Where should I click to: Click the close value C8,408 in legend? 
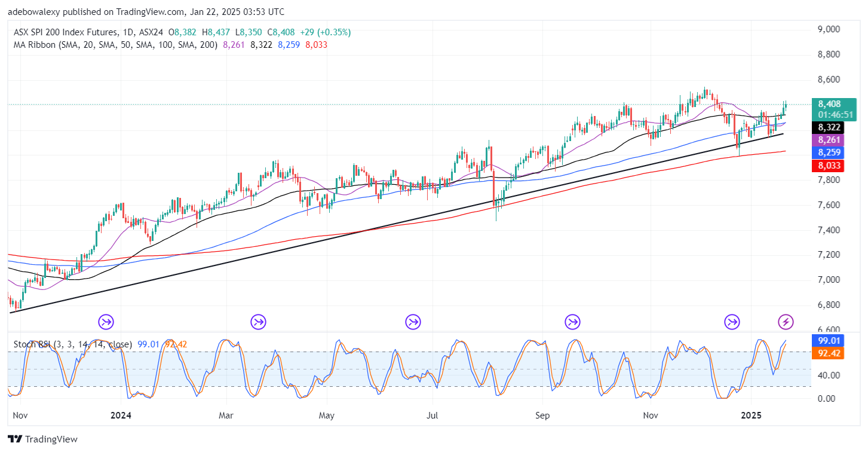pyautogui.click(x=281, y=32)
